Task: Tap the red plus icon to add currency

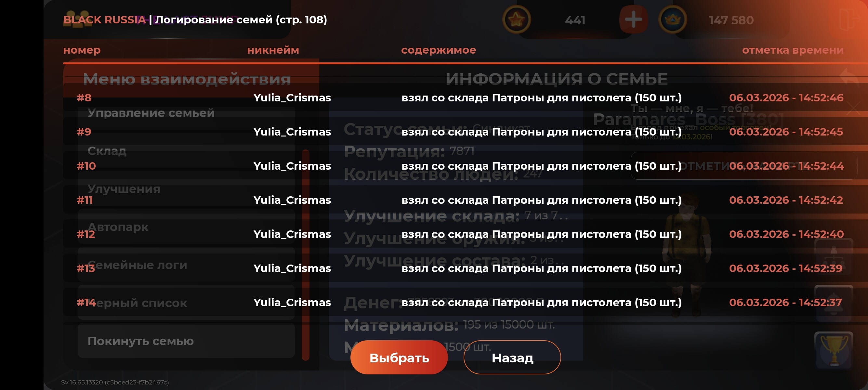Action: tap(633, 19)
